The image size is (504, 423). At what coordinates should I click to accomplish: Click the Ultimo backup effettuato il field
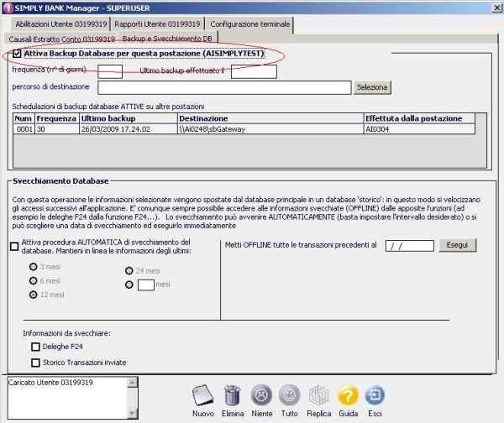coord(254,71)
